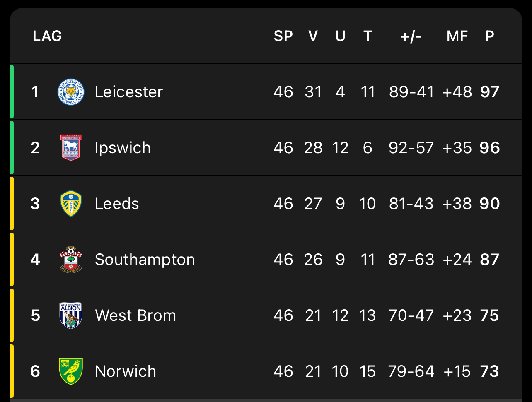Viewport: 532px width, 402px height.
Task: Click the +/- goals column header
Action: pos(411,36)
